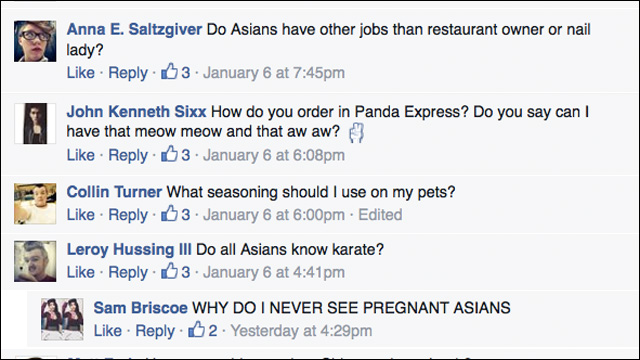Viewport: 640px width, 360px height.
Task: Visit Leroy Hussing III's profile via name
Action: (x=129, y=249)
